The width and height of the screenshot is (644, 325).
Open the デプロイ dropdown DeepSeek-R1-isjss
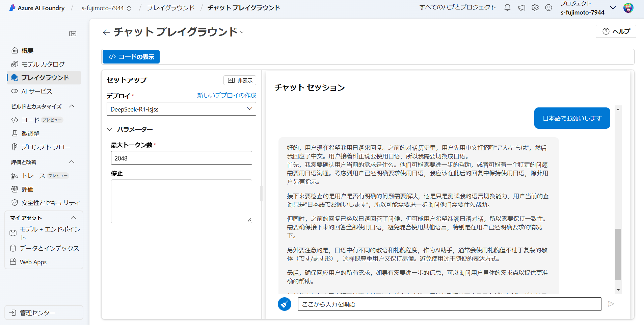click(181, 109)
